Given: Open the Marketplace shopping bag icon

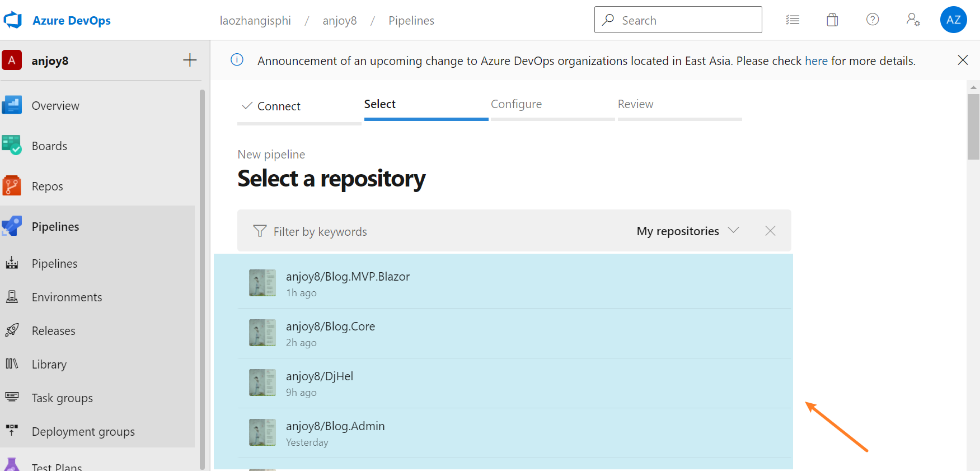Looking at the screenshot, I should click(832, 20).
